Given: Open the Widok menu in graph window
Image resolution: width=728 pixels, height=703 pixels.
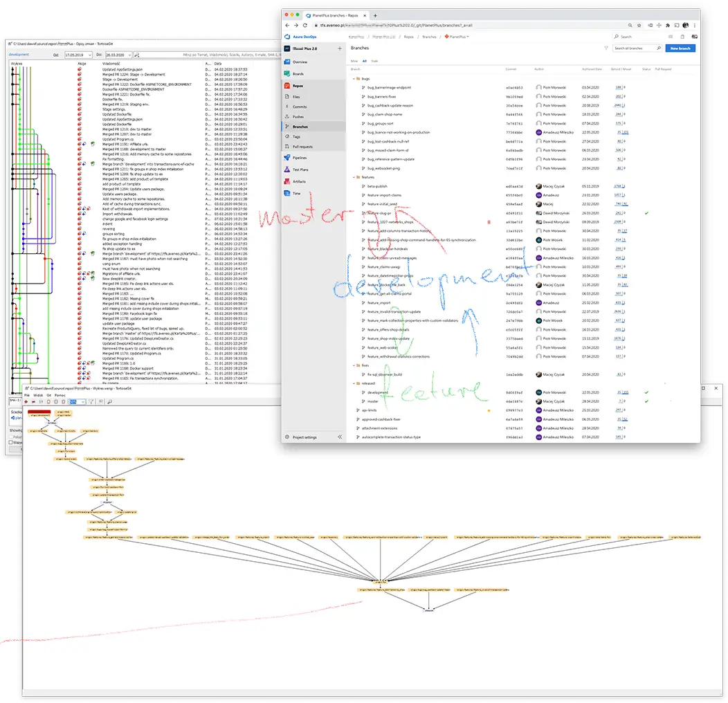Looking at the screenshot, I should [38, 395].
